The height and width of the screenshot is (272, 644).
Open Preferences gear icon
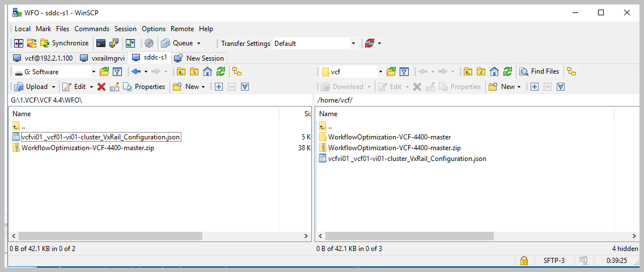[x=149, y=43]
